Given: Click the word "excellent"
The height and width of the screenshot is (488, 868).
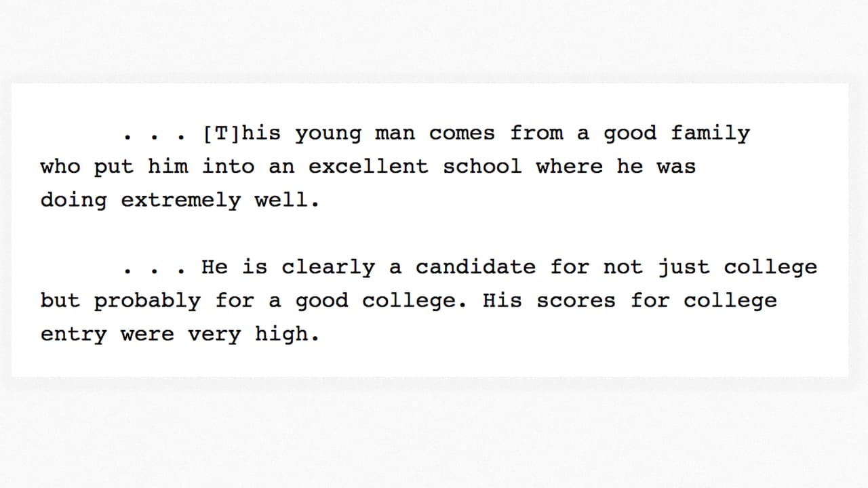Looking at the screenshot, I should tap(368, 167).
